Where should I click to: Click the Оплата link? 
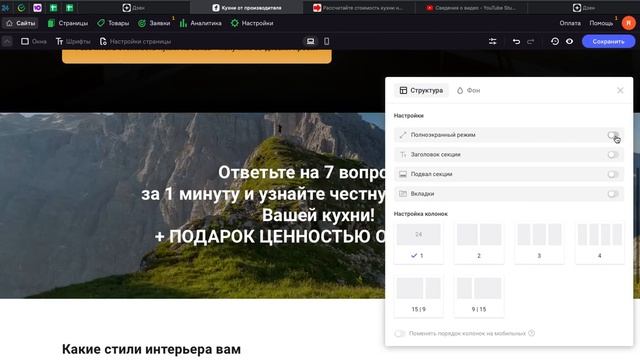tap(570, 23)
